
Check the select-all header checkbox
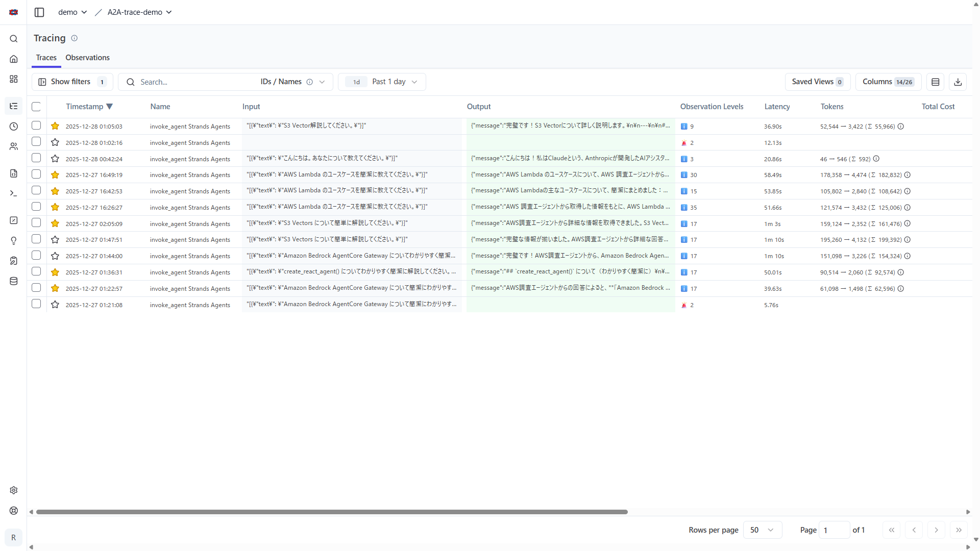tap(36, 107)
